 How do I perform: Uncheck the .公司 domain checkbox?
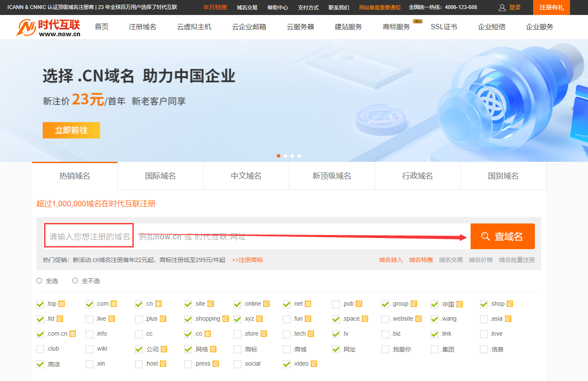139,349
